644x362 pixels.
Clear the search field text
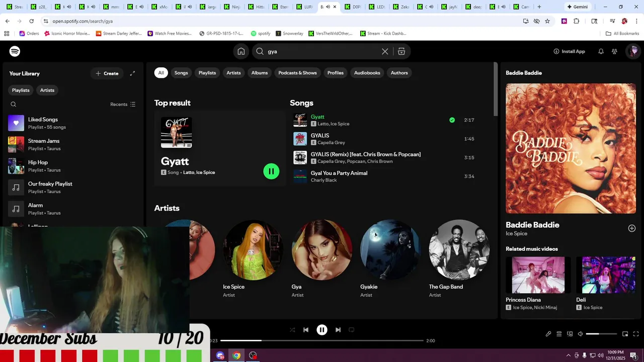(x=385, y=51)
